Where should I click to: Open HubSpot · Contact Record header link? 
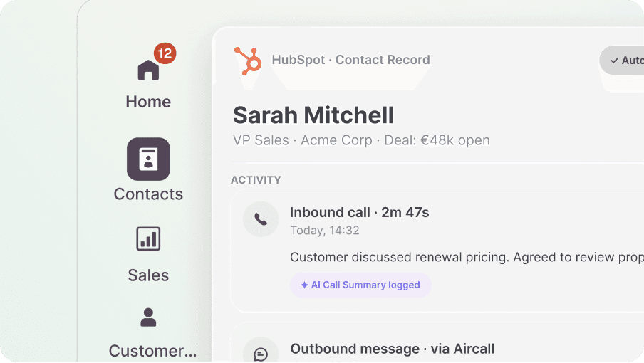point(350,60)
